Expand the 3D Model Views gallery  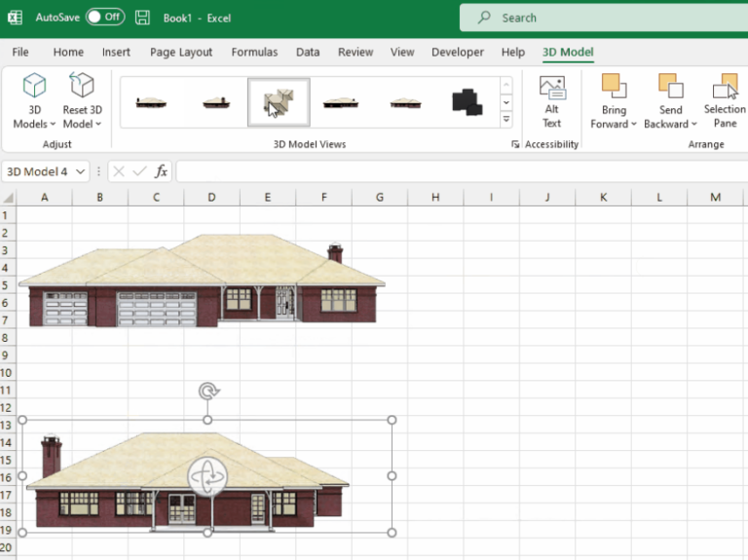pos(505,120)
